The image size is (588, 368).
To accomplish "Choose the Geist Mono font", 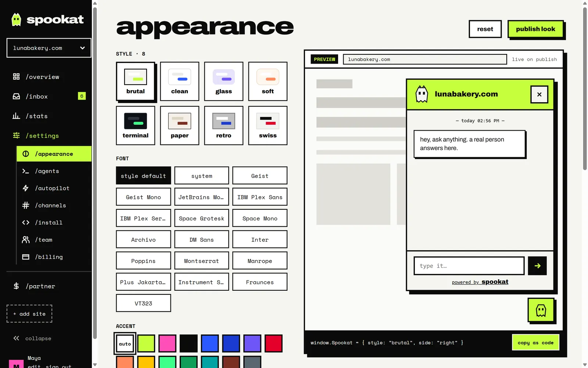I will (143, 197).
